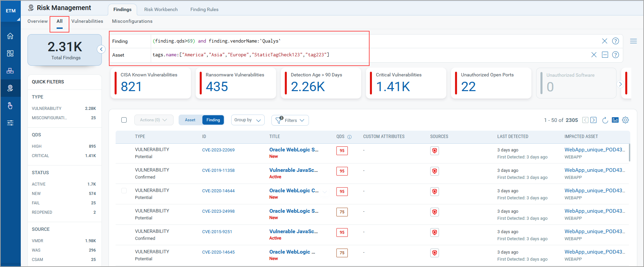Open the hamburger menu beside search
This screenshot has width=644, height=267.
(633, 41)
